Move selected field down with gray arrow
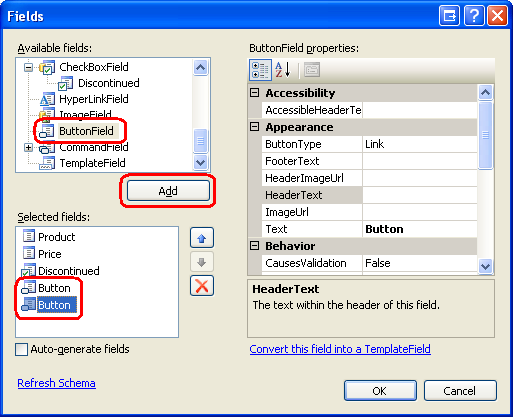This screenshot has height=417, width=513. click(202, 262)
